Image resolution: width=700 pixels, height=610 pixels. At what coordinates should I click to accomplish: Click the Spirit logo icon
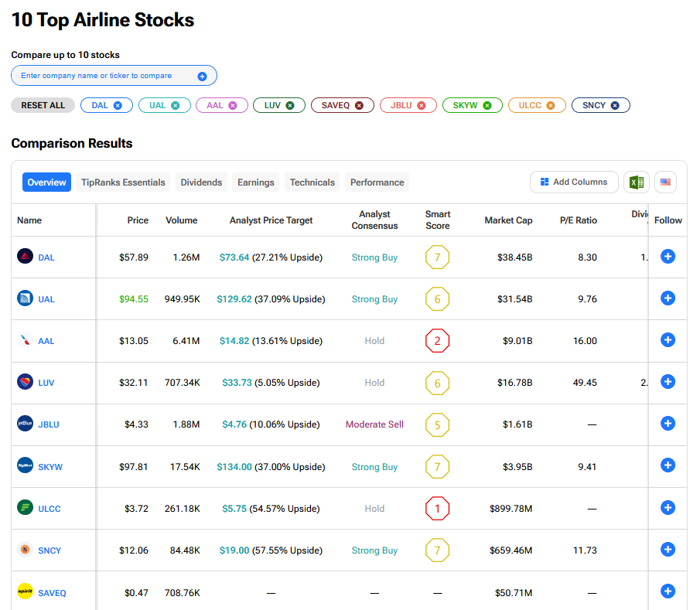coord(26,591)
